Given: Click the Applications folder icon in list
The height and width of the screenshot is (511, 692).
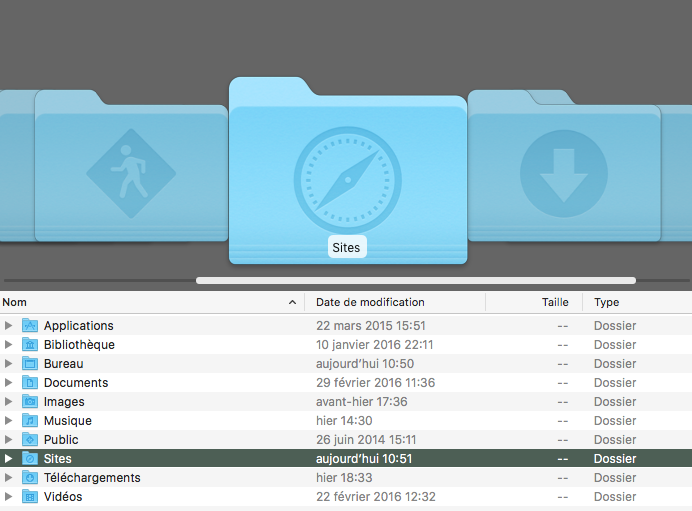Looking at the screenshot, I should coord(30,326).
